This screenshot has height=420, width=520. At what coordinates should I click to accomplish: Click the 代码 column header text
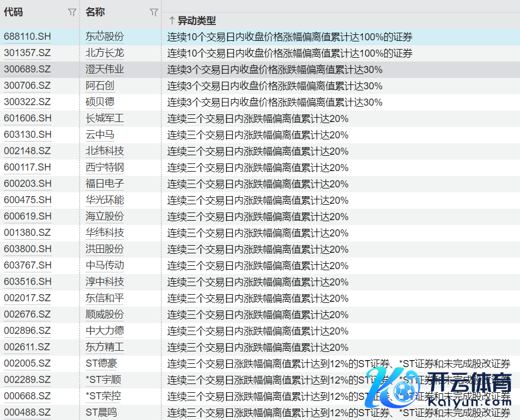(x=14, y=12)
